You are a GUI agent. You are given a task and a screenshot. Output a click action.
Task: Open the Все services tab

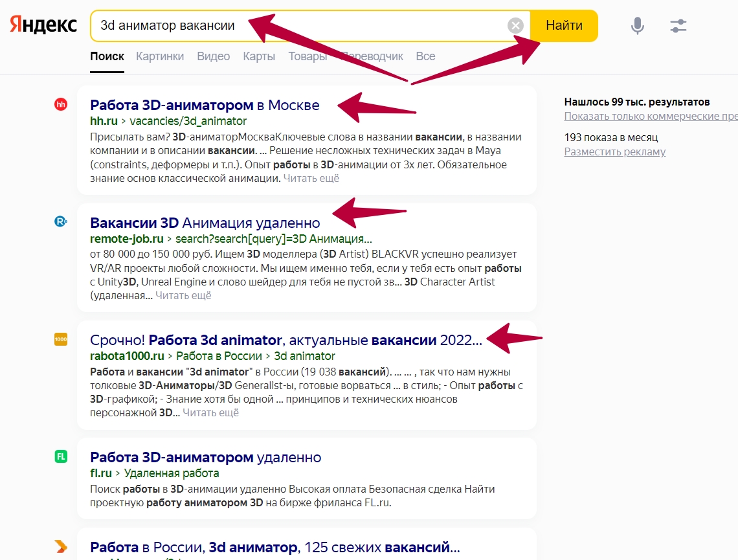(x=425, y=56)
